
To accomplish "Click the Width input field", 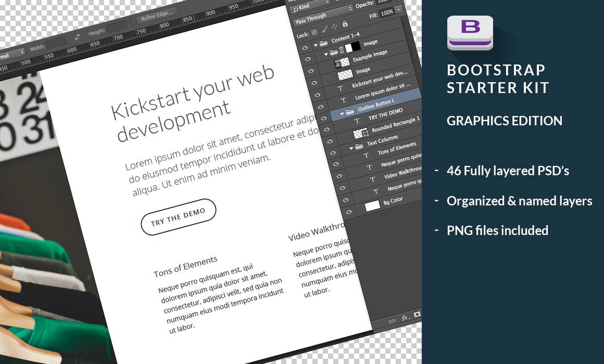I will [x=56, y=43].
